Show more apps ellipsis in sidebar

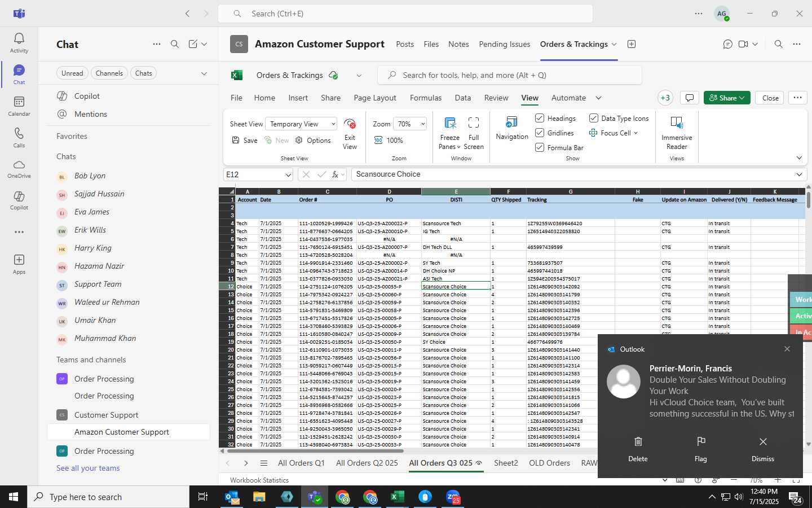coord(19,232)
